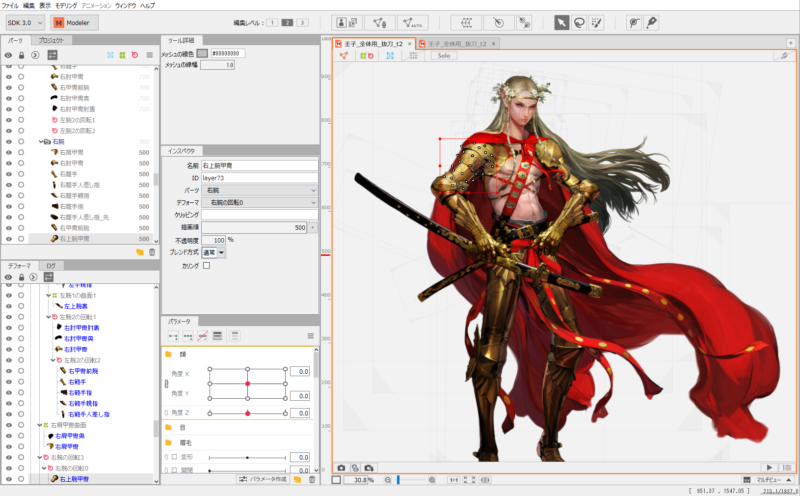Open the モデリング menu
This screenshot has height=496, width=800.
(x=66, y=5)
